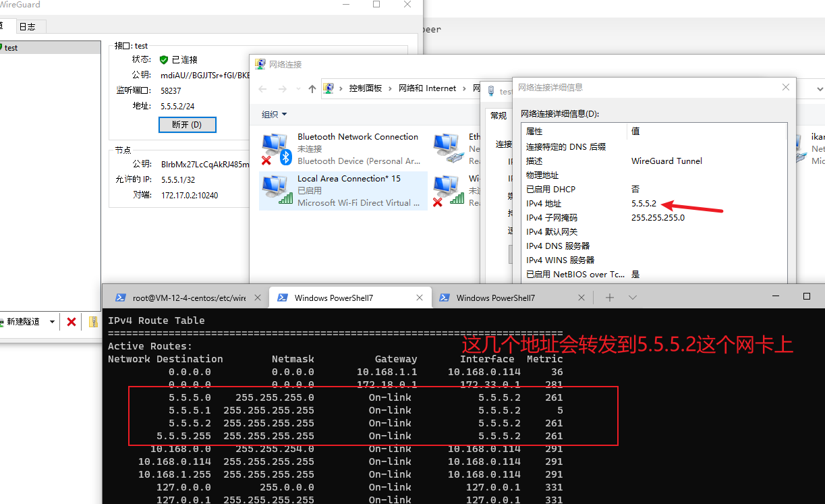
Task: Click 网络和 Internet in the address breadcrumb
Action: 427,88
